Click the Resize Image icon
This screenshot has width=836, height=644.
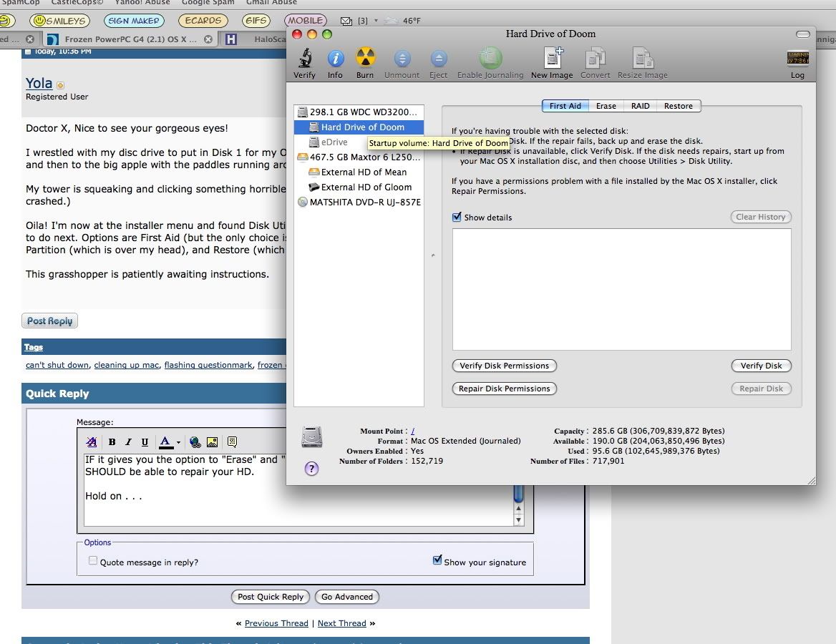(643, 58)
